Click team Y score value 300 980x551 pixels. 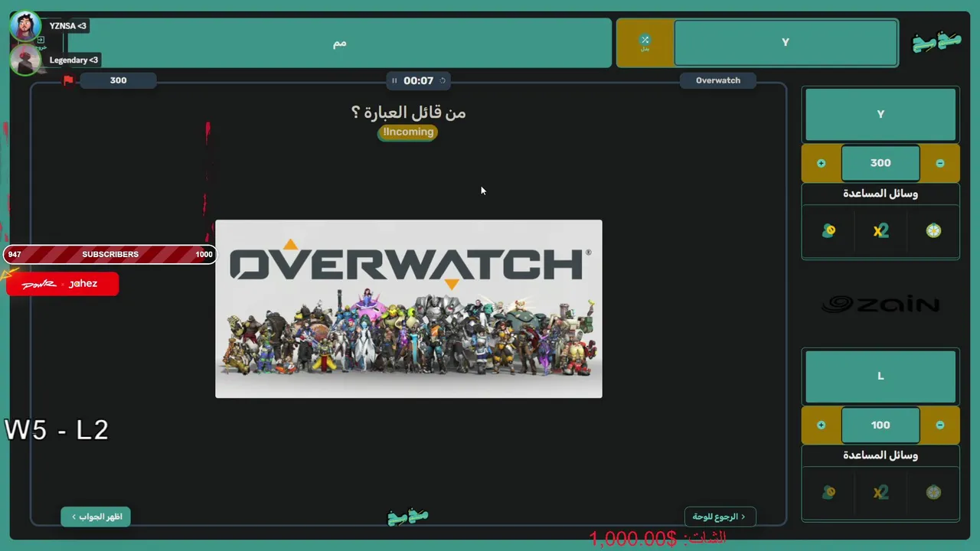point(880,163)
